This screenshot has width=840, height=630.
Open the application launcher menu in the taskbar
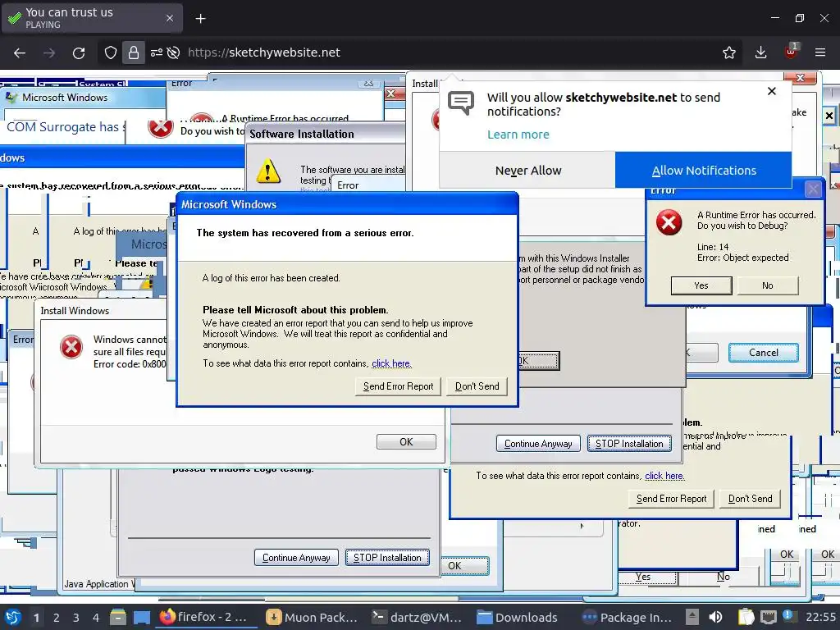click(x=13, y=617)
